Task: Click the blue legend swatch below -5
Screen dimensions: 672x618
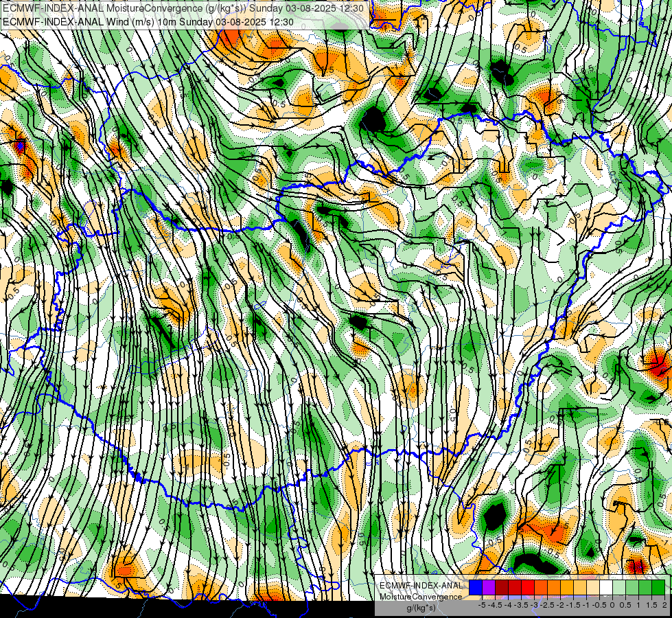Action: [476, 588]
